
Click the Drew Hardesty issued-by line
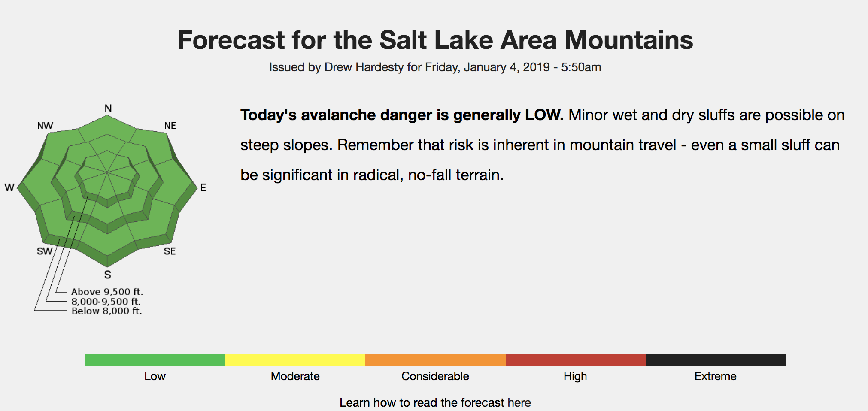coord(435,67)
